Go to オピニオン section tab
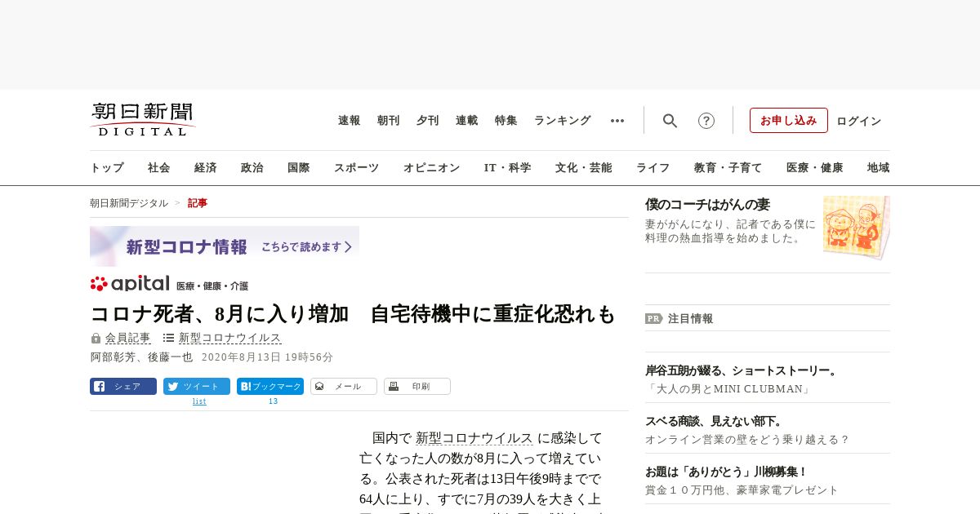The width and height of the screenshot is (980, 514). click(x=431, y=168)
